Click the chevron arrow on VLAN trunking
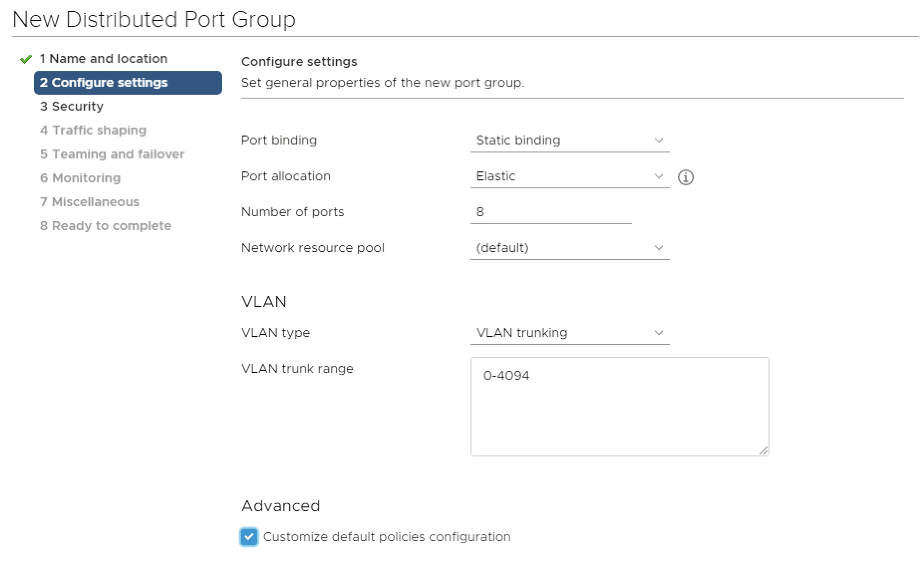Viewport: 924px width, 582px height. (658, 333)
